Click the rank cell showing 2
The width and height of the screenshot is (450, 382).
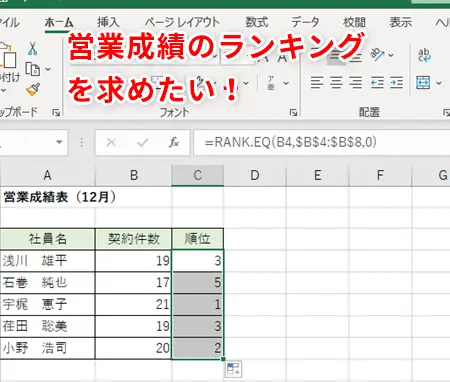point(198,348)
